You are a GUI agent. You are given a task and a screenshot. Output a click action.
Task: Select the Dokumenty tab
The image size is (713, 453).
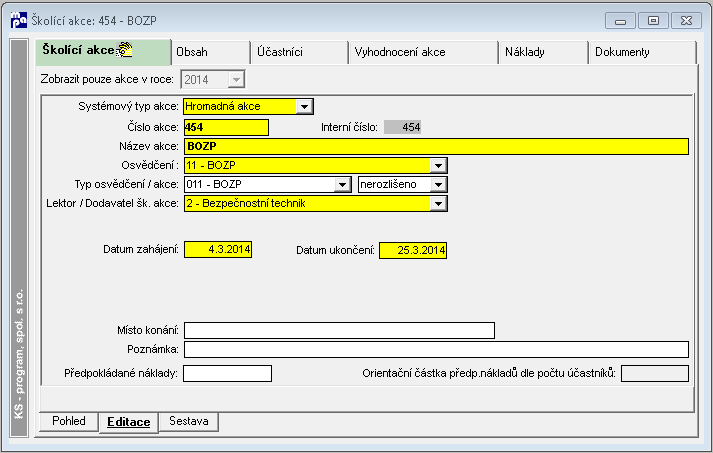pyautogui.click(x=642, y=52)
